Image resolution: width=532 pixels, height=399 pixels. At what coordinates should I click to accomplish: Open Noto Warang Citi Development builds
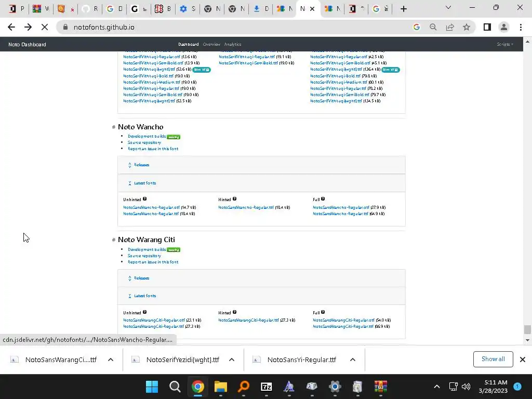click(x=147, y=249)
